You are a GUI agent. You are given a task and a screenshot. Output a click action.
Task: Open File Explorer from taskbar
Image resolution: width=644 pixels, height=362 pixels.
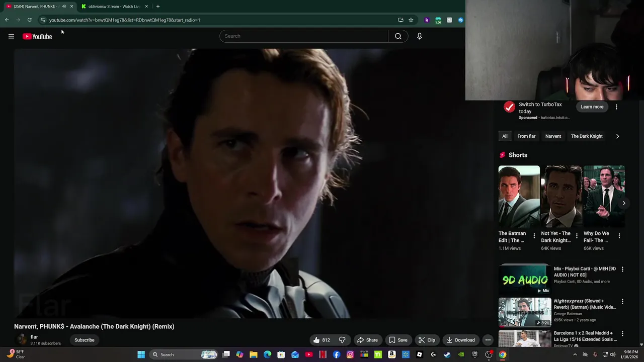point(254,354)
